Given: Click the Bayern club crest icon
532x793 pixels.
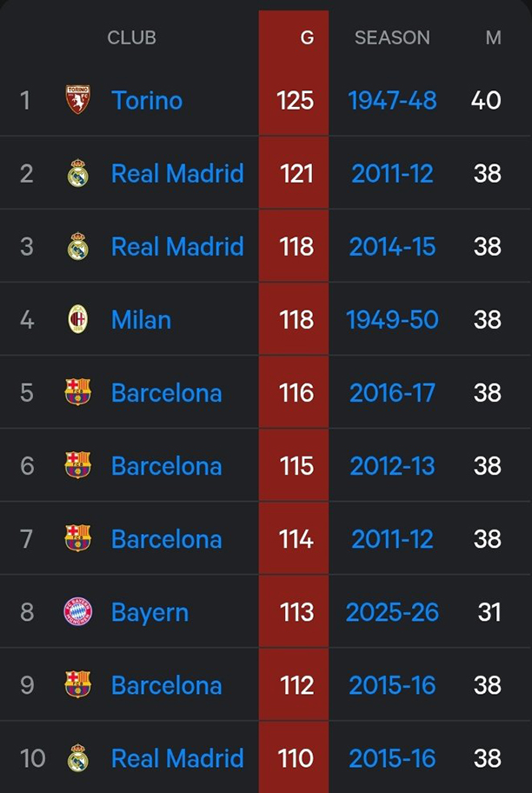Looking at the screenshot, I should (x=77, y=612).
